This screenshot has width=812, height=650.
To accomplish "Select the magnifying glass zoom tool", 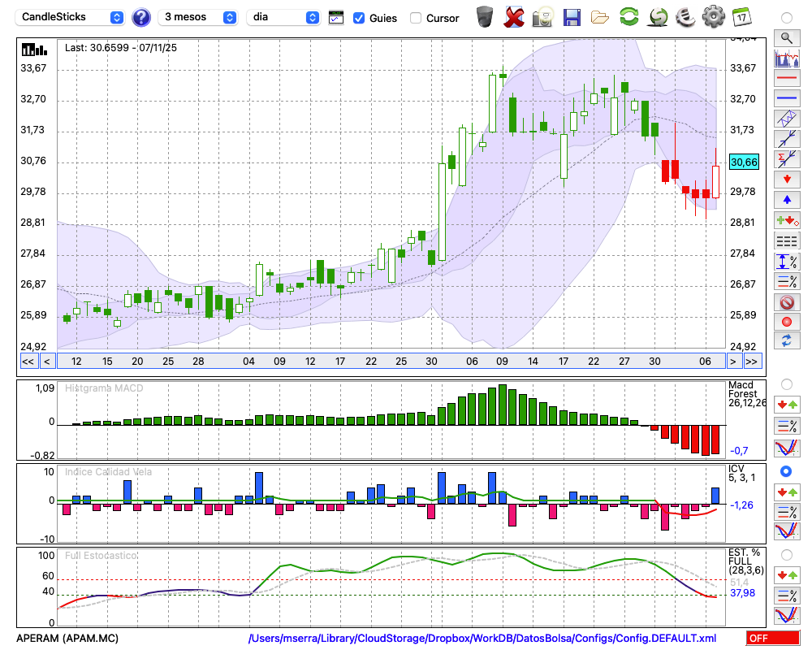I will click(786, 37).
